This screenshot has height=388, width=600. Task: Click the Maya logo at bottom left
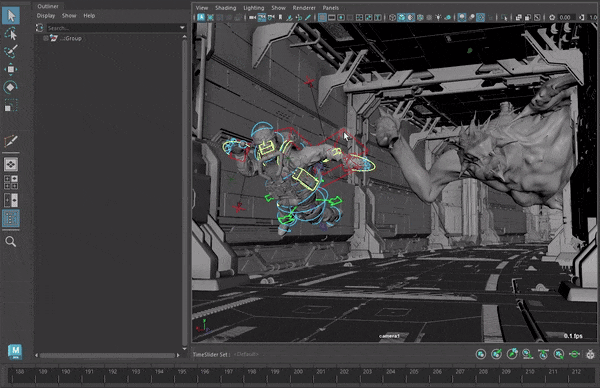pyautogui.click(x=15, y=351)
